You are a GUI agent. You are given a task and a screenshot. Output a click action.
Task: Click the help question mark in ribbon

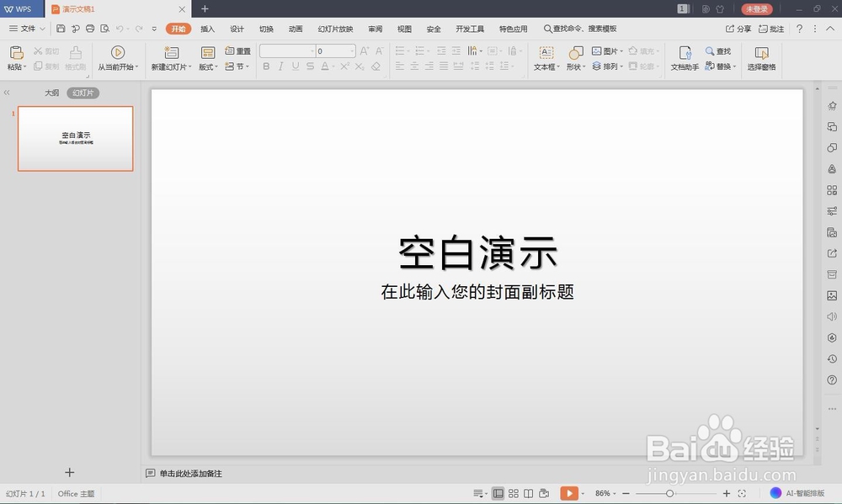[x=800, y=29]
